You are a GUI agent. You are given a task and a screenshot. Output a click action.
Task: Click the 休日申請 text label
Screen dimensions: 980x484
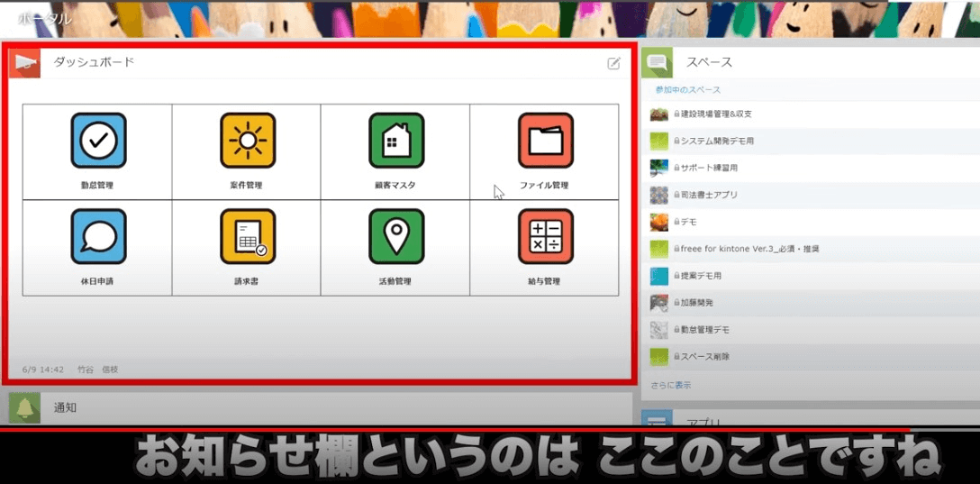tap(97, 281)
